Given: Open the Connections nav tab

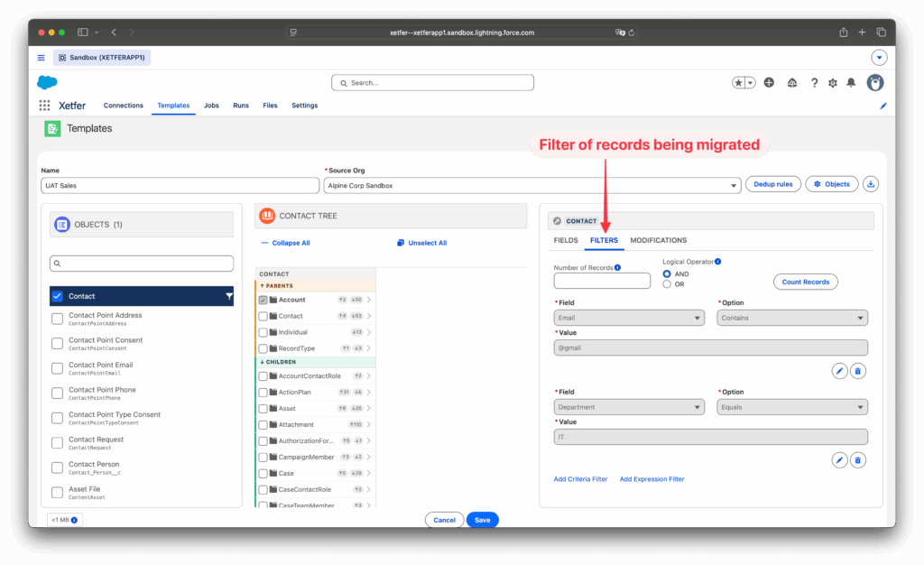Looking at the screenshot, I should 123,106.
